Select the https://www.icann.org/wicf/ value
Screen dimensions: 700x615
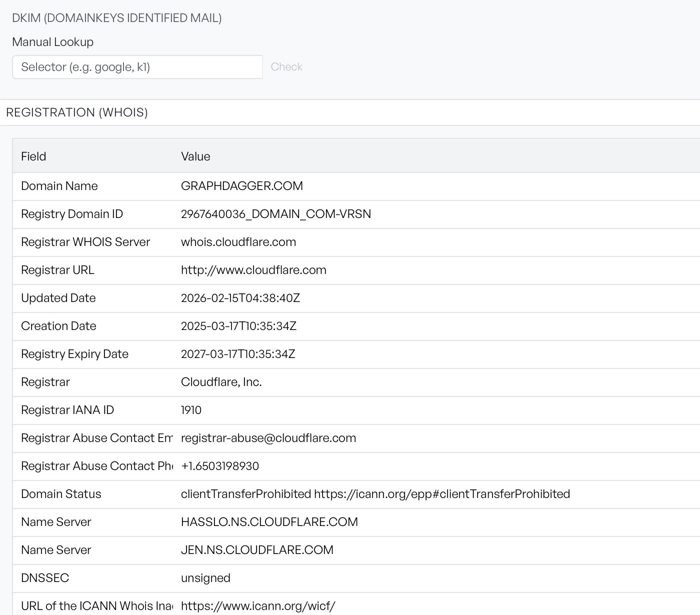click(258, 606)
